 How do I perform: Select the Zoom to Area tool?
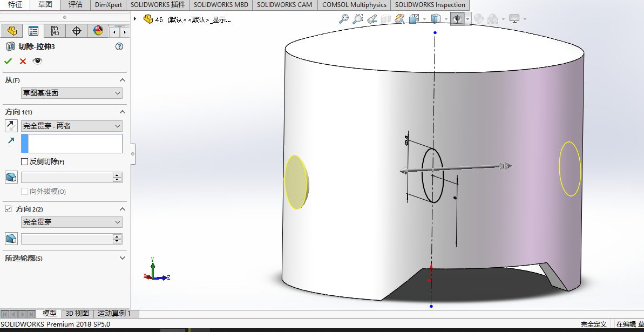[358, 18]
